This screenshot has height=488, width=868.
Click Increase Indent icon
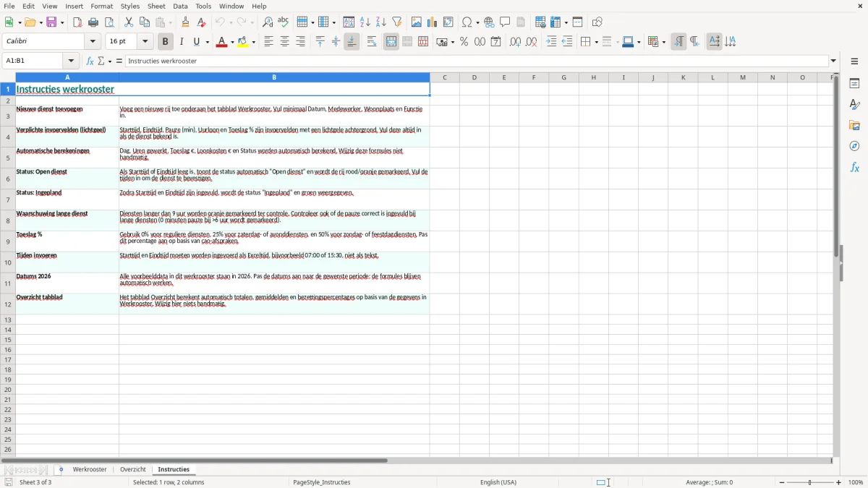point(551,42)
